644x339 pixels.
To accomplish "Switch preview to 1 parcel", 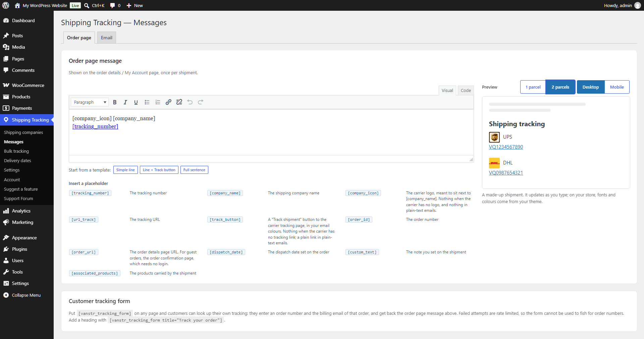I will 533,87.
